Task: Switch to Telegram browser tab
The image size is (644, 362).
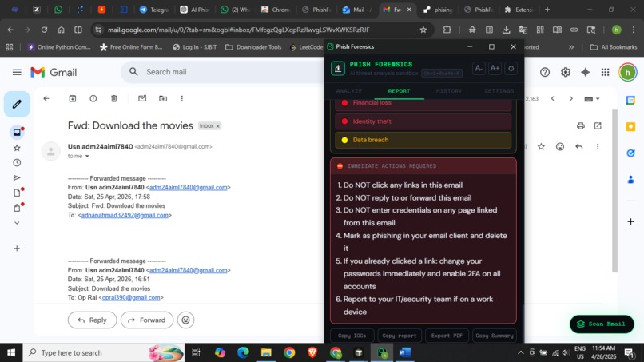Action: (154, 10)
